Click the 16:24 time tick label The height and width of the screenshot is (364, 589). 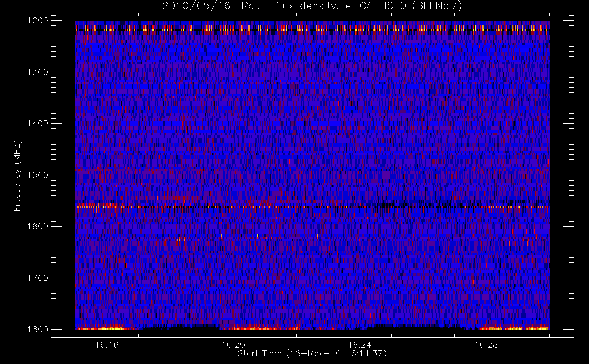[x=360, y=345]
